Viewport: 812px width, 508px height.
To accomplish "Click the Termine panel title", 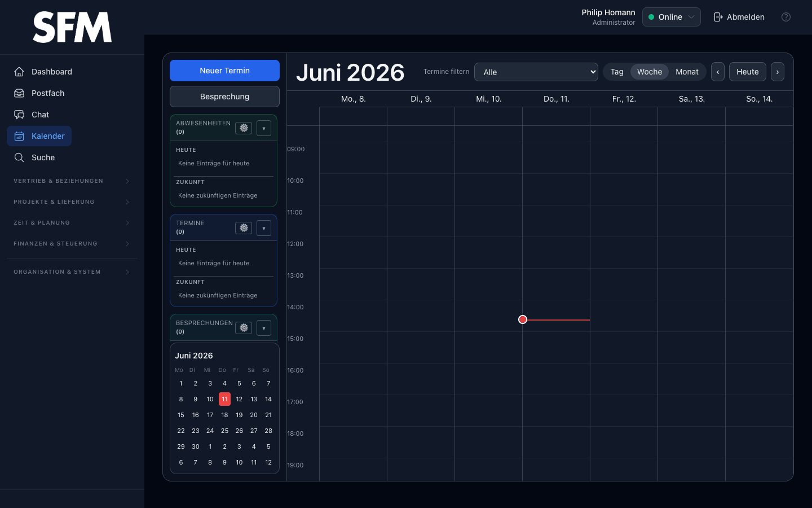I will (x=190, y=223).
